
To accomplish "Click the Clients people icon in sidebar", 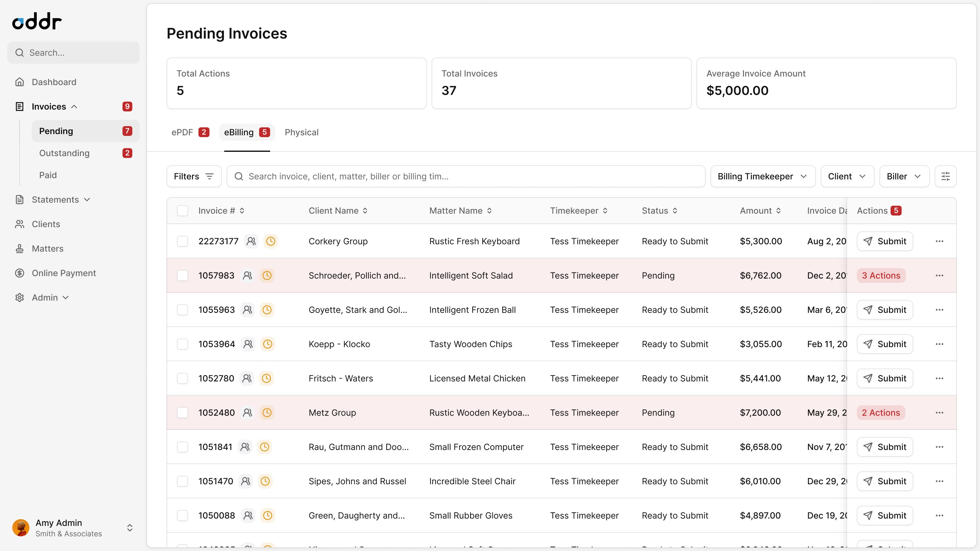I will click(x=20, y=224).
